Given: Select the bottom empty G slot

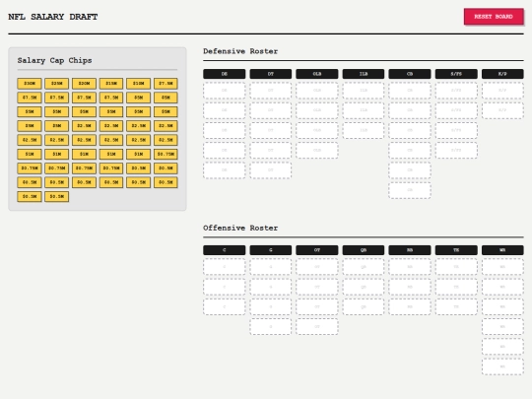Looking at the screenshot, I should coord(270,327).
